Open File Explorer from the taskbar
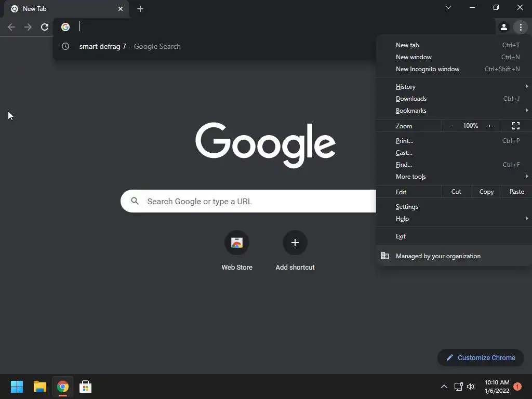The width and height of the screenshot is (532, 399). pos(39,387)
